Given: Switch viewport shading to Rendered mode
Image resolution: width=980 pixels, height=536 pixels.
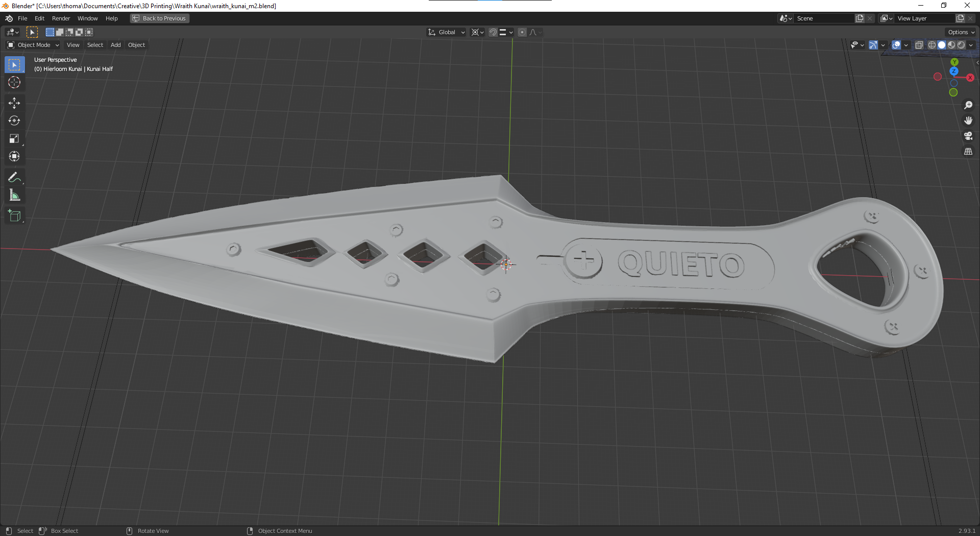Looking at the screenshot, I should pos(961,45).
